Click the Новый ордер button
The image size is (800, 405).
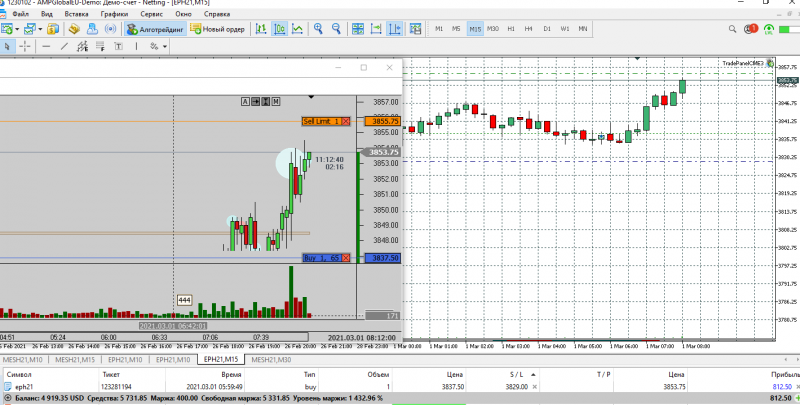[x=218, y=29]
